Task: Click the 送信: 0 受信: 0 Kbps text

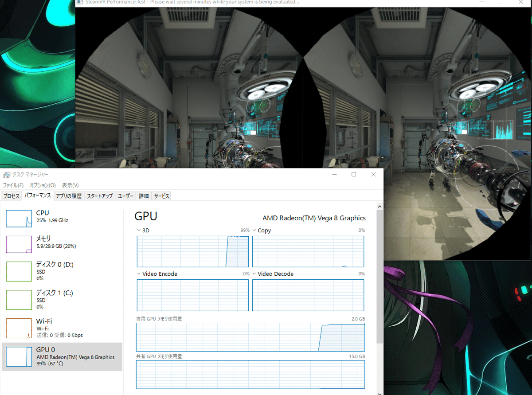Action: coord(59,335)
